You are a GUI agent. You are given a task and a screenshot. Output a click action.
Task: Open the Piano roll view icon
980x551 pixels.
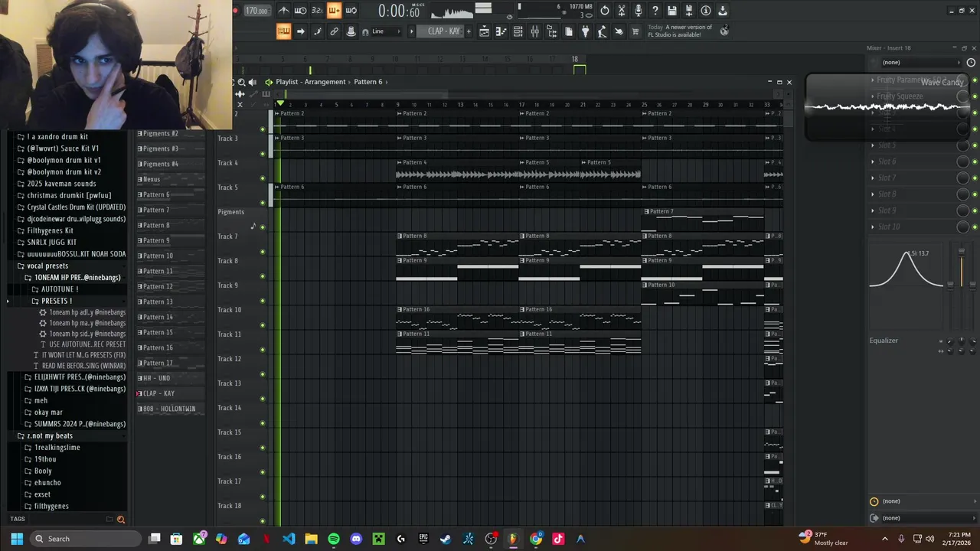501,31
